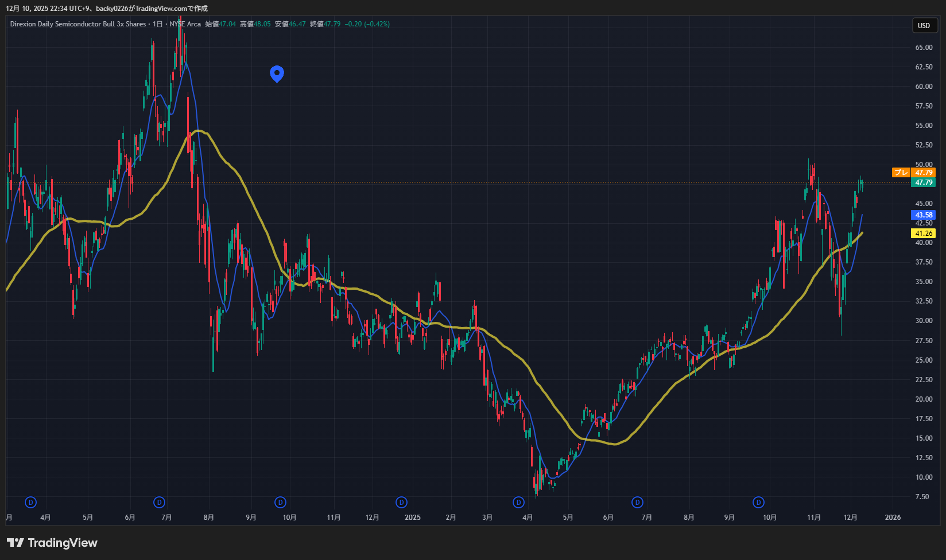Select the yellow 41.26 moving average label
946x560 pixels.
(x=924, y=234)
